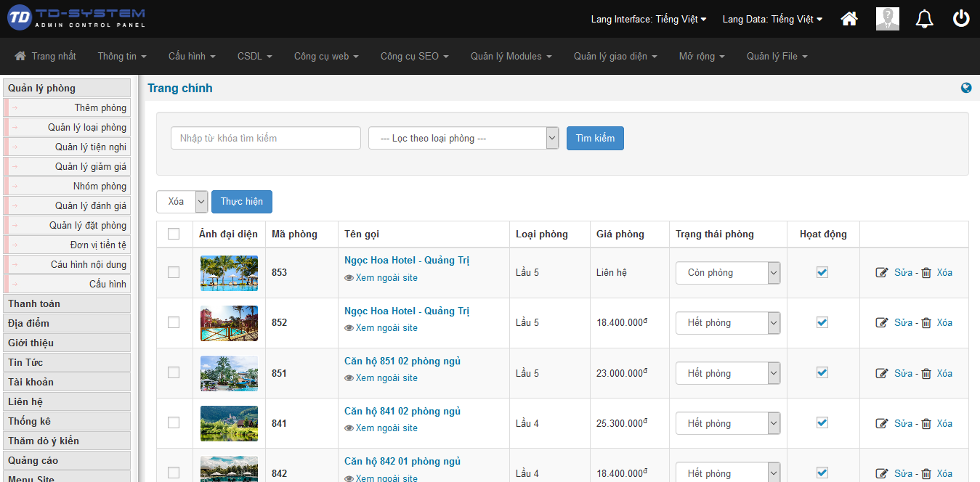Focus the keyword search input field
This screenshot has height=482, width=980.
pos(266,138)
